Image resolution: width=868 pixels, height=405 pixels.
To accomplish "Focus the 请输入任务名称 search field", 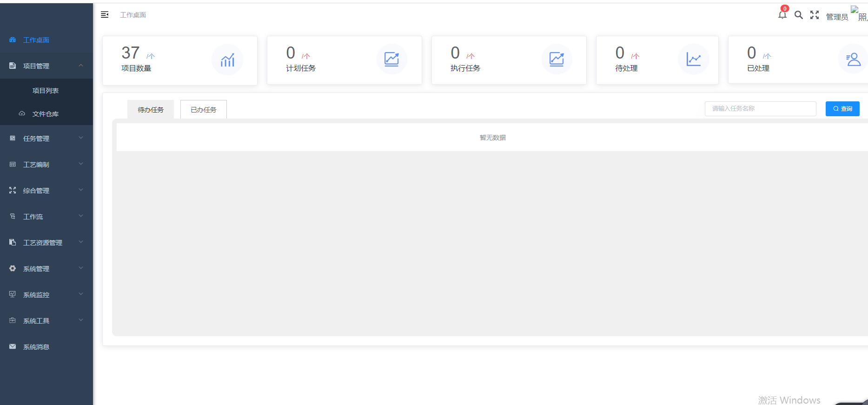I will click(x=761, y=109).
